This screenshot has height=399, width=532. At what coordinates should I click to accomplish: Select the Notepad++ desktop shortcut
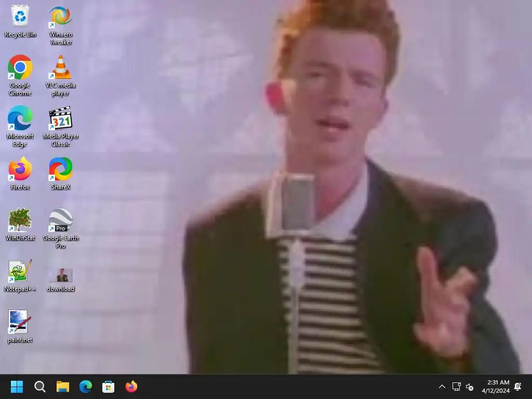coord(20,275)
